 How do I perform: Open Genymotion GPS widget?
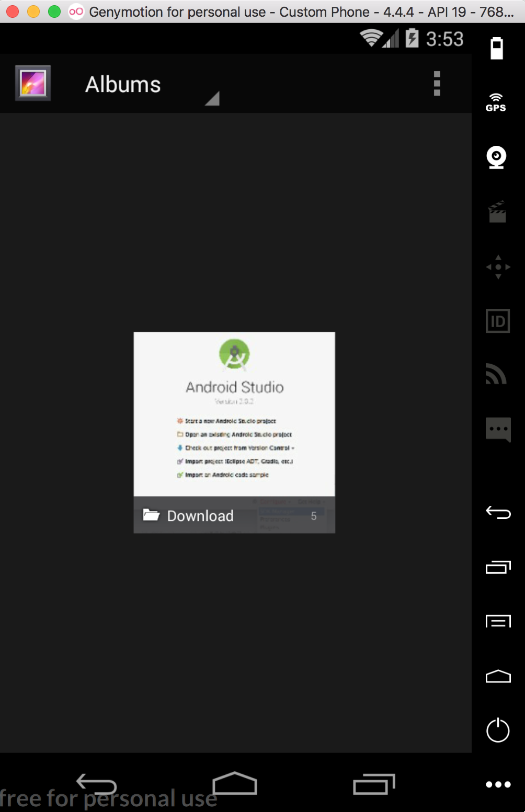coord(496,102)
